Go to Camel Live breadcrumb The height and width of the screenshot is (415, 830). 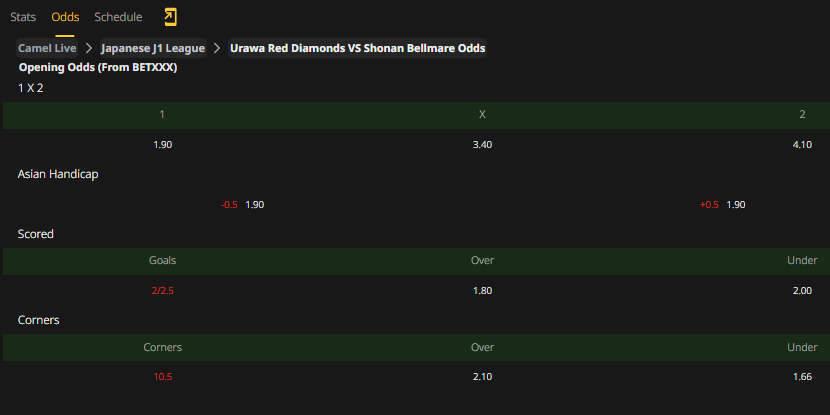pyautogui.click(x=47, y=48)
